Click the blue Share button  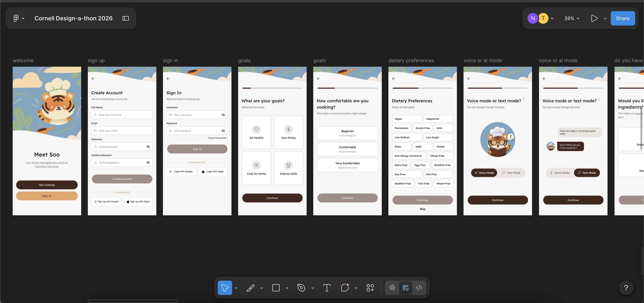tap(623, 18)
